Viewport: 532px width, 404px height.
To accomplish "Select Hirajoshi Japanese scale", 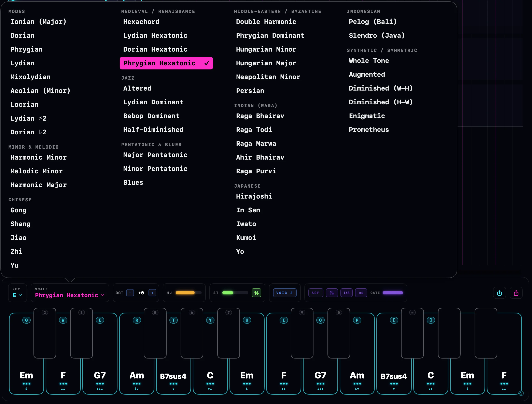I will pos(254,196).
